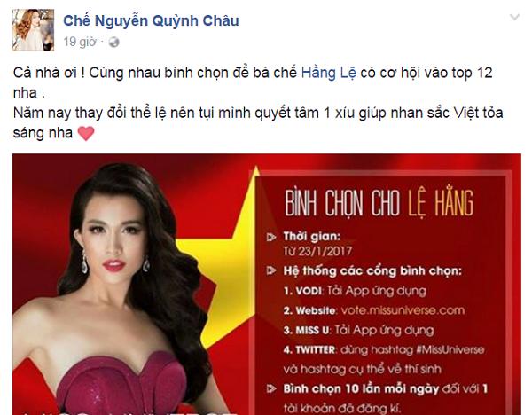Click the Bình chọn 10 lần arrow bullet

point(271,389)
